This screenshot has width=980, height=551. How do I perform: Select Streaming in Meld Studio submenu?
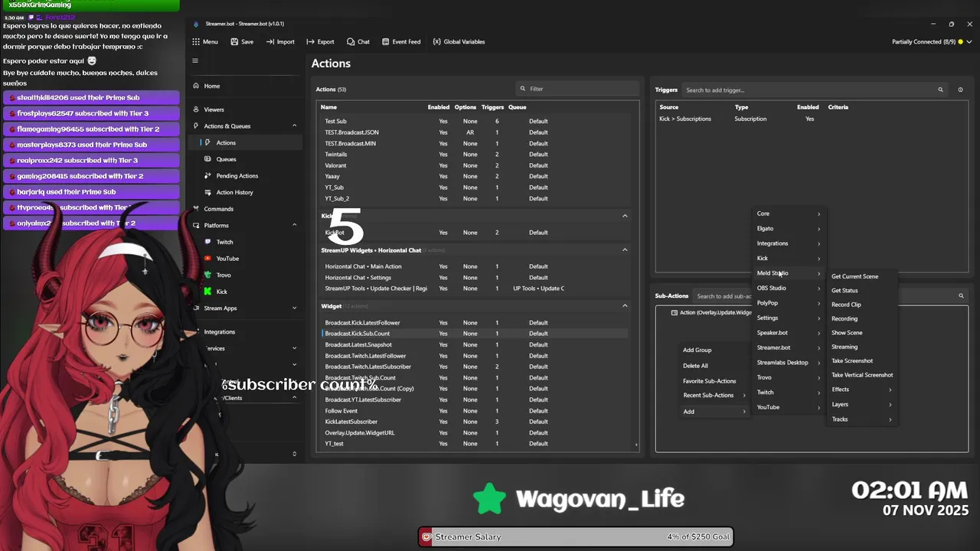click(844, 347)
